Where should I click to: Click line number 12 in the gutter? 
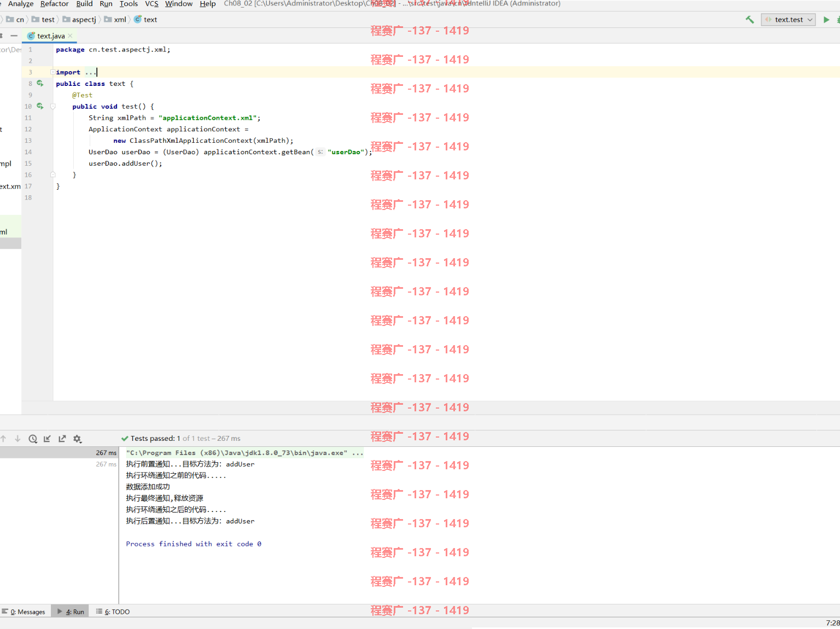[x=28, y=130]
